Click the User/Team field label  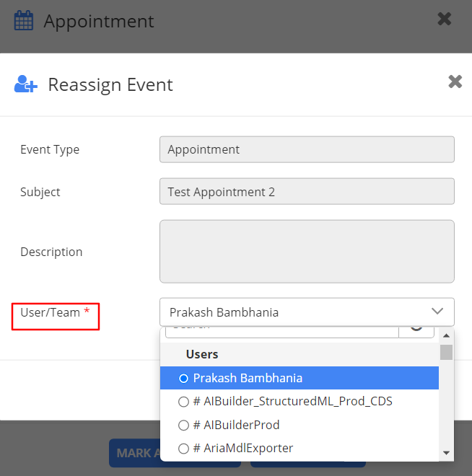51,312
